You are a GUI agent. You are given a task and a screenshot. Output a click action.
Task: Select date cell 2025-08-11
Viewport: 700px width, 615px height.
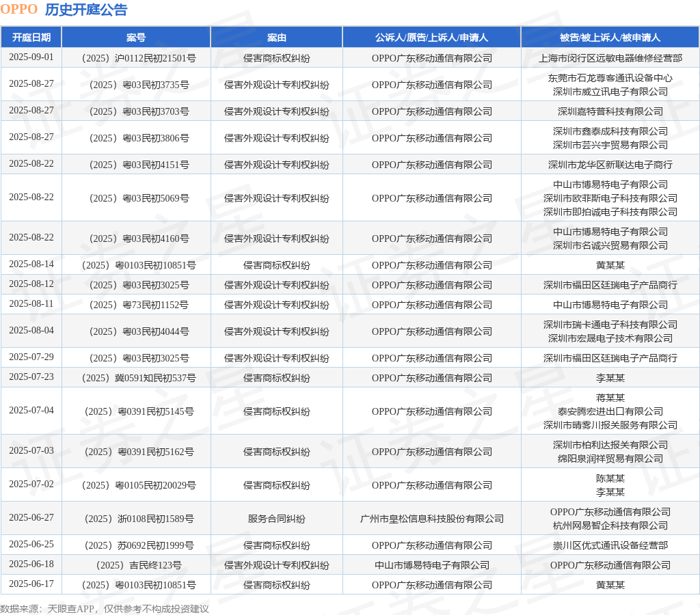[x=31, y=304]
